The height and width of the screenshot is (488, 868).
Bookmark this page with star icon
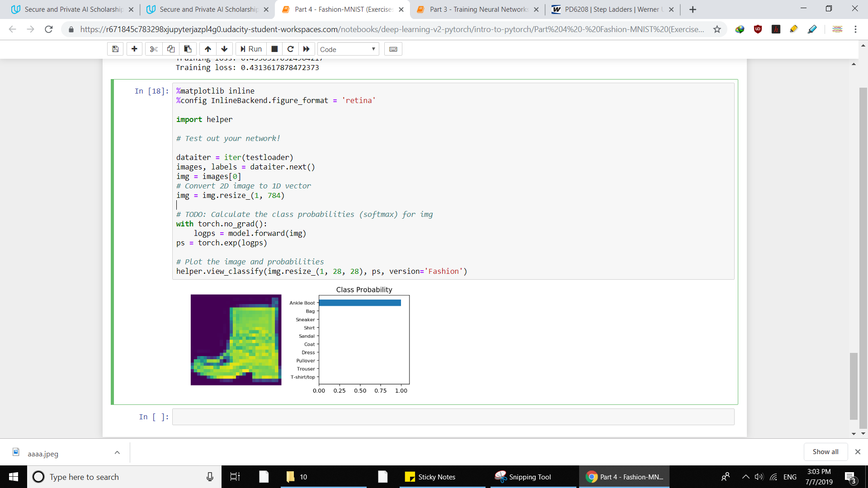tap(717, 29)
